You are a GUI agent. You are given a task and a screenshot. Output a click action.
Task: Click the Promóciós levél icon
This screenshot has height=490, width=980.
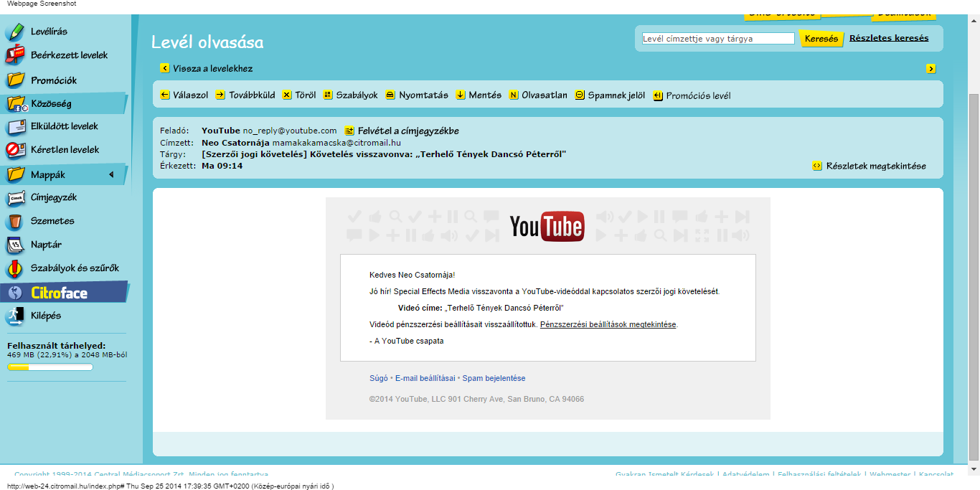pyautogui.click(x=658, y=95)
